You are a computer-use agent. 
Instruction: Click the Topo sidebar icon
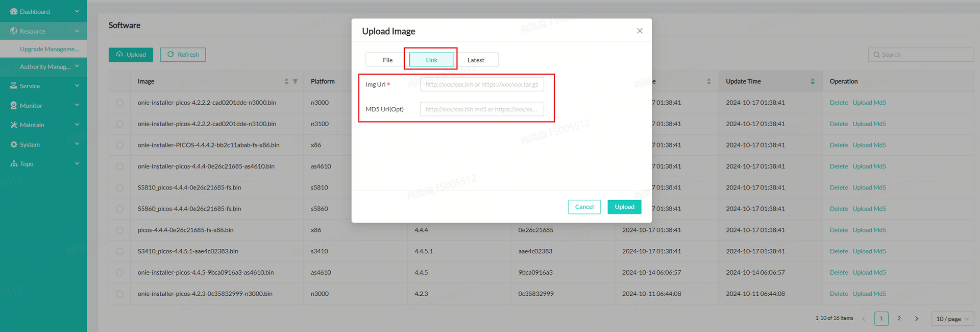click(x=14, y=164)
